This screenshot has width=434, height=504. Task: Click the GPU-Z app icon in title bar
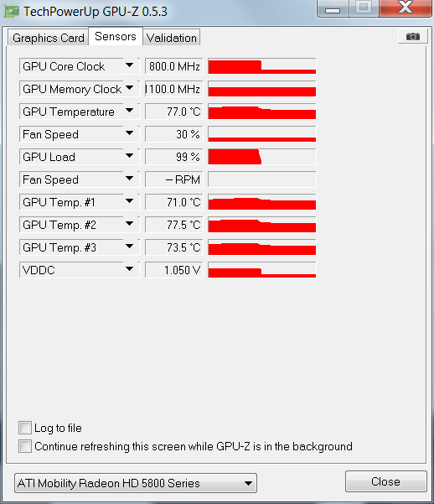pyautogui.click(x=12, y=12)
